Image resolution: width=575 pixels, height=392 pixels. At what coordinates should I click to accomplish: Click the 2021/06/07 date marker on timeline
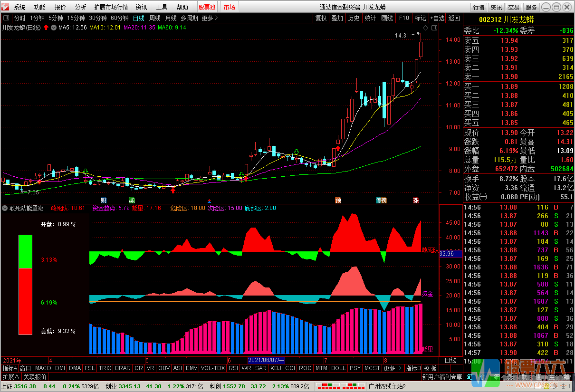pos(266,360)
